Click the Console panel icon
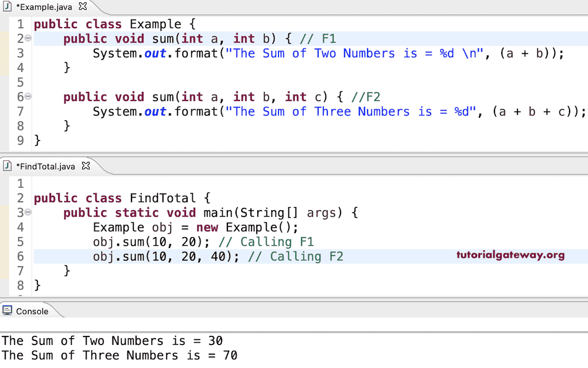The height and width of the screenshot is (368, 588). [x=7, y=311]
